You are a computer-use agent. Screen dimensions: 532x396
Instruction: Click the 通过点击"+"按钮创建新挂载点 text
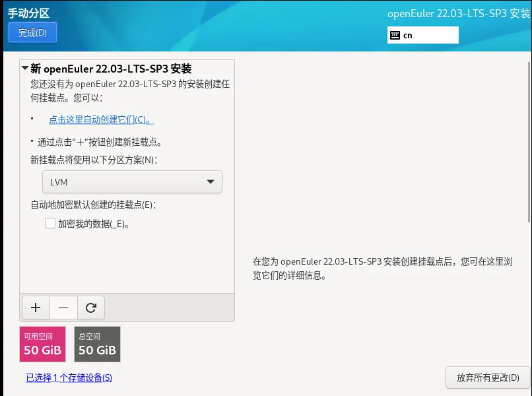[x=100, y=142]
